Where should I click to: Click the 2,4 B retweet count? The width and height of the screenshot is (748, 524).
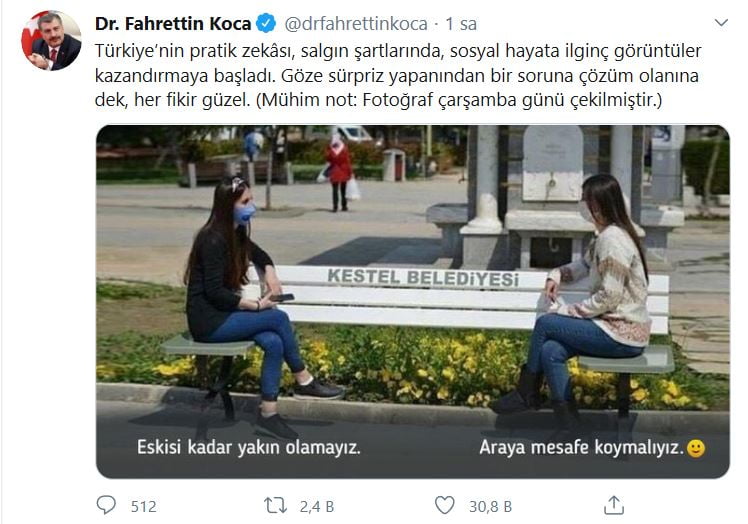point(317,506)
